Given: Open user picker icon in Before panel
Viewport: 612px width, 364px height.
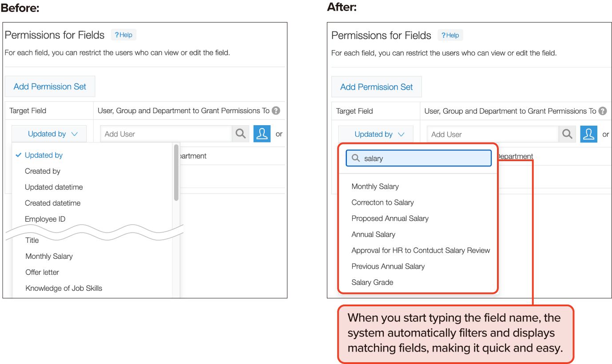Looking at the screenshot, I should coord(262,134).
